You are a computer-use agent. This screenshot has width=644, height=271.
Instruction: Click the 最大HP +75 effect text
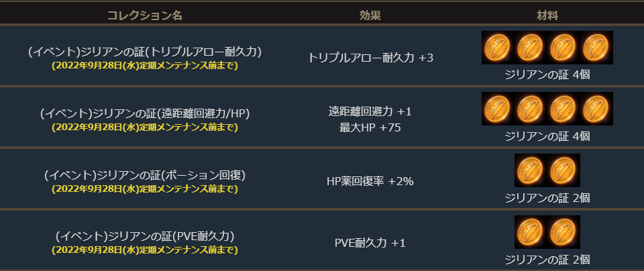[x=370, y=127]
